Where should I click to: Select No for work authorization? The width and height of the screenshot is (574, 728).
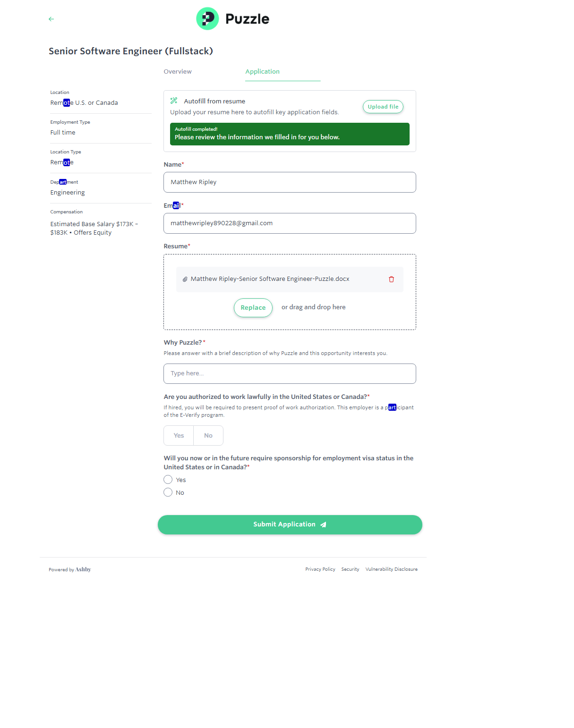(x=208, y=435)
